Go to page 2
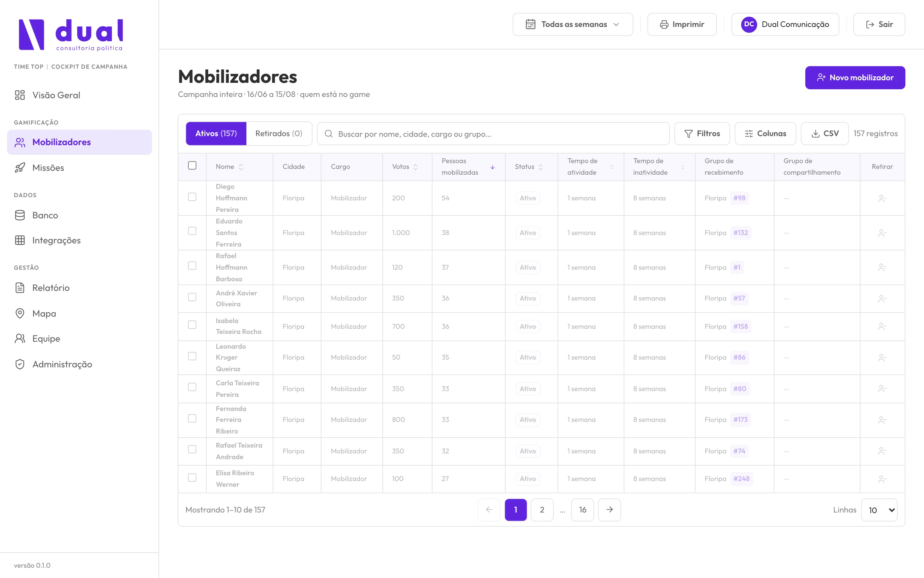The width and height of the screenshot is (924, 578). [542, 510]
